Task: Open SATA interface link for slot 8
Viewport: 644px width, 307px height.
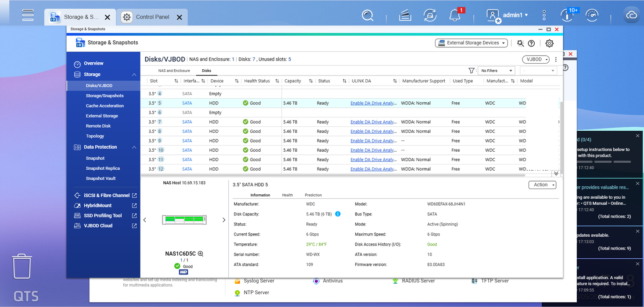Action: 187,132
